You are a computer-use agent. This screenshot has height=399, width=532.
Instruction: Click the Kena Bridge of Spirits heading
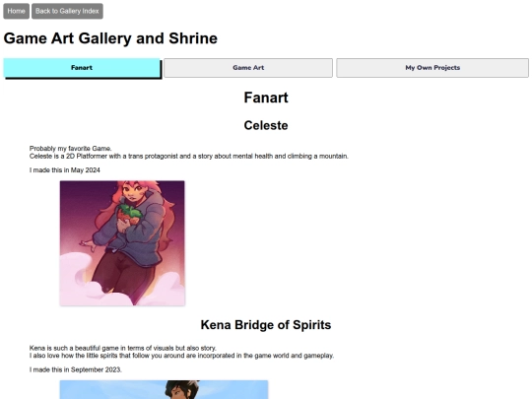coord(266,325)
